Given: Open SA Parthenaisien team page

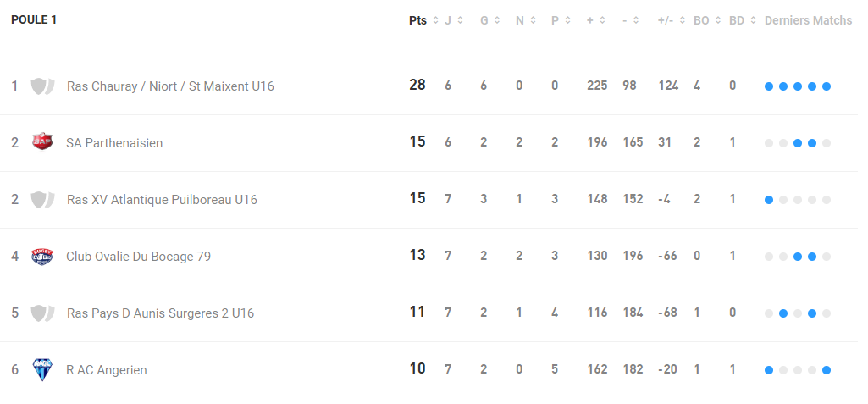Looking at the screenshot, I should pos(114,143).
